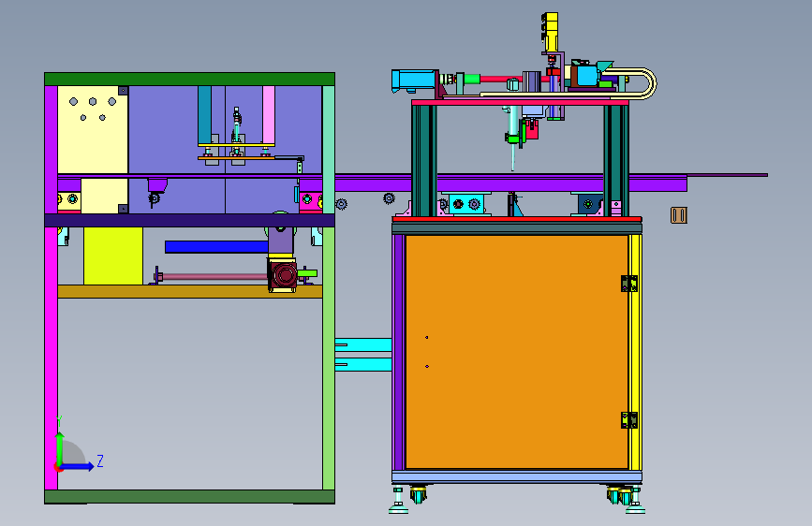Click the lower hinge on the orange door
Screen dimensions: 812x526
(x=628, y=420)
